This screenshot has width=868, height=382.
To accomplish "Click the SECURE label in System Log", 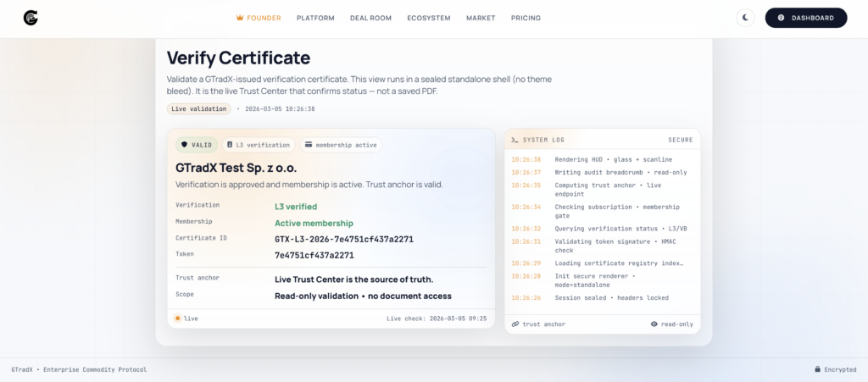I will tap(680, 140).
